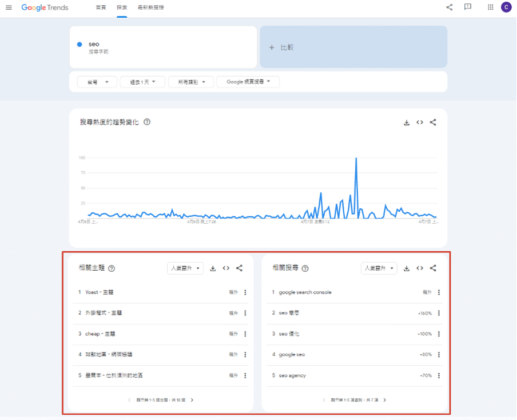Add a comparison term with 比較
Image resolution: width=517 pixels, height=420 pixels.
click(x=353, y=47)
